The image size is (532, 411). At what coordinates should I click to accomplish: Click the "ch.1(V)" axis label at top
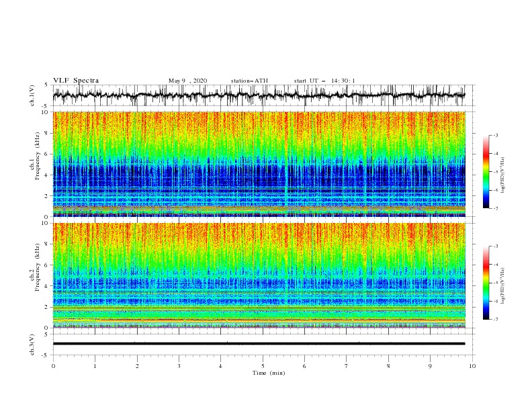click(32, 95)
